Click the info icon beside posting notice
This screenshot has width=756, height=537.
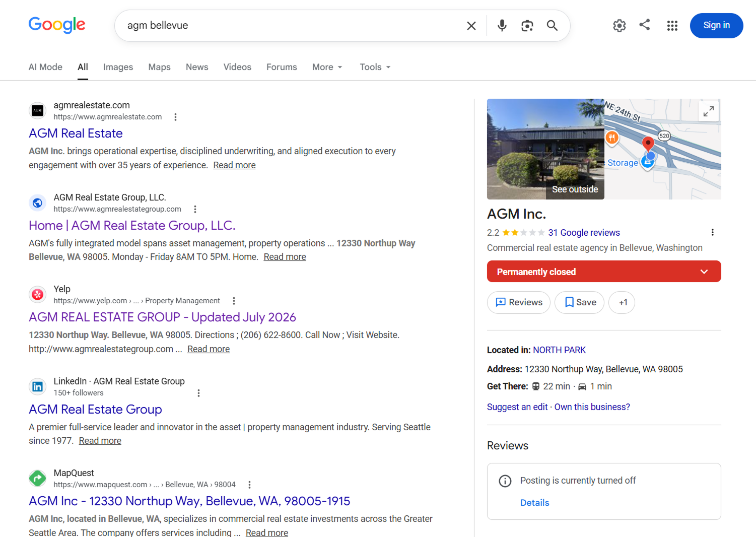[505, 481]
